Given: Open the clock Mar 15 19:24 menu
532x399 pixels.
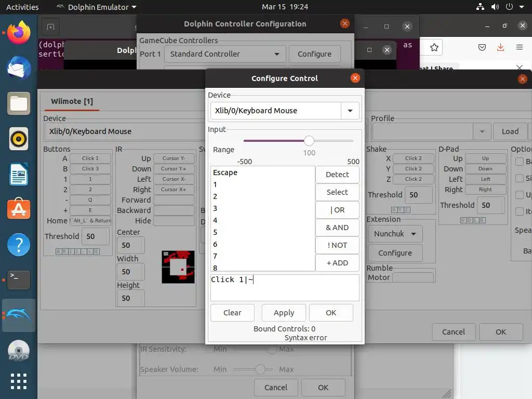Looking at the screenshot, I should pyautogui.click(x=285, y=7).
